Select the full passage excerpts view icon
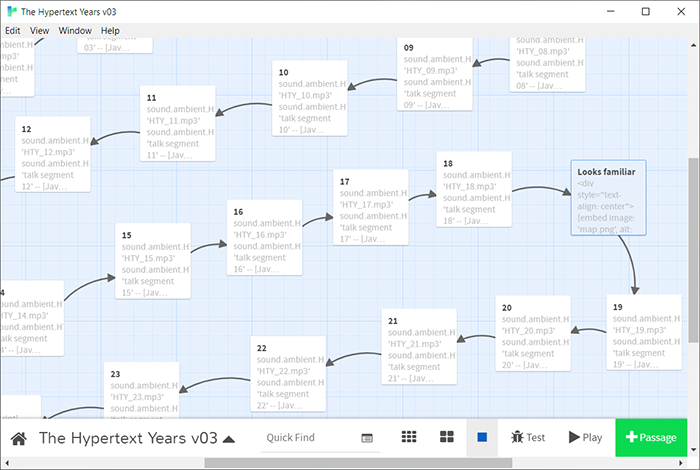700x470 pixels. pos(482,437)
